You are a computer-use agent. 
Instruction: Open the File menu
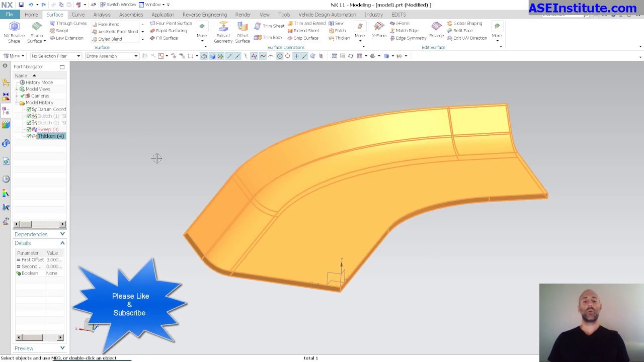9,15
